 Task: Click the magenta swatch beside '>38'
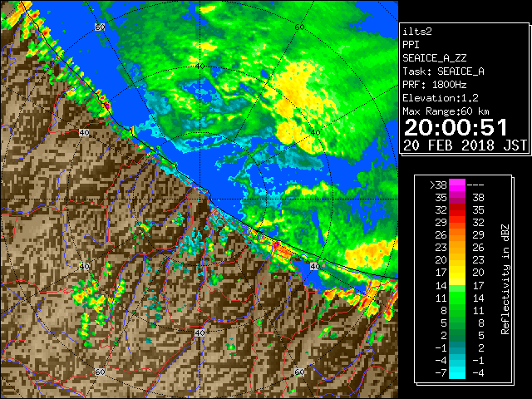coord(457,185)
